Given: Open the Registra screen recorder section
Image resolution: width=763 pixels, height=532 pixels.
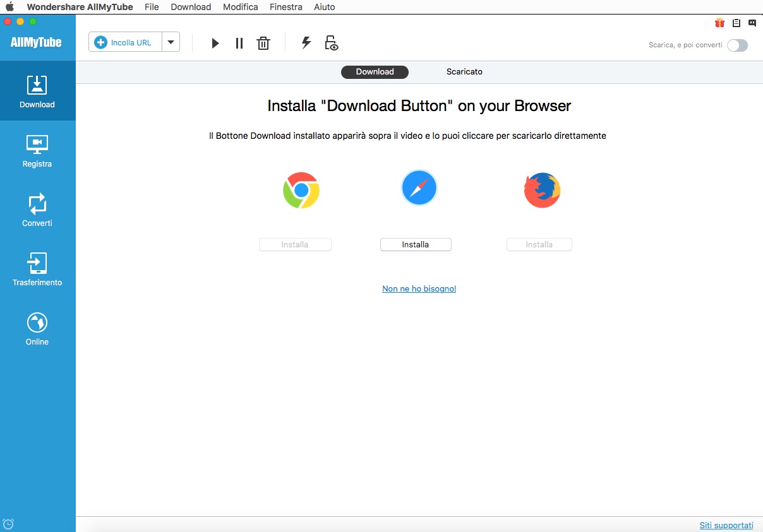Looking at the screenshot, I should coord(37,151).
